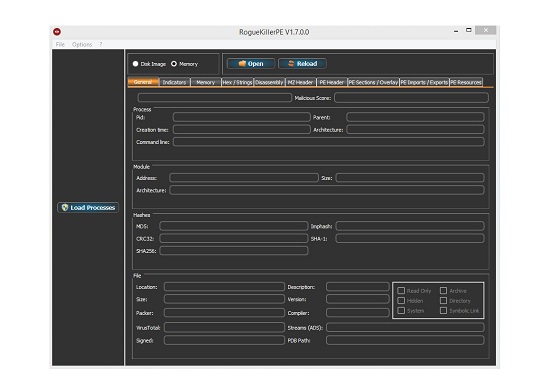Switch to the PE Resources tab

[466, 82]
